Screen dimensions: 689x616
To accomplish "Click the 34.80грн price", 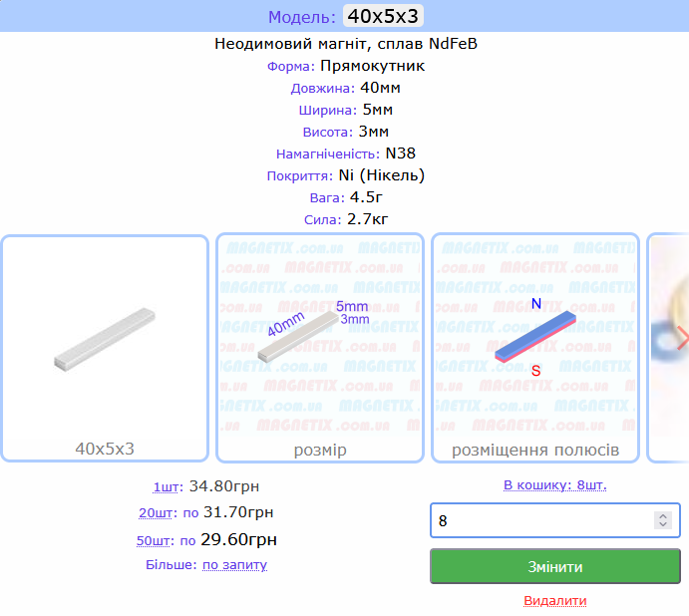I will [x=224, y=486].
